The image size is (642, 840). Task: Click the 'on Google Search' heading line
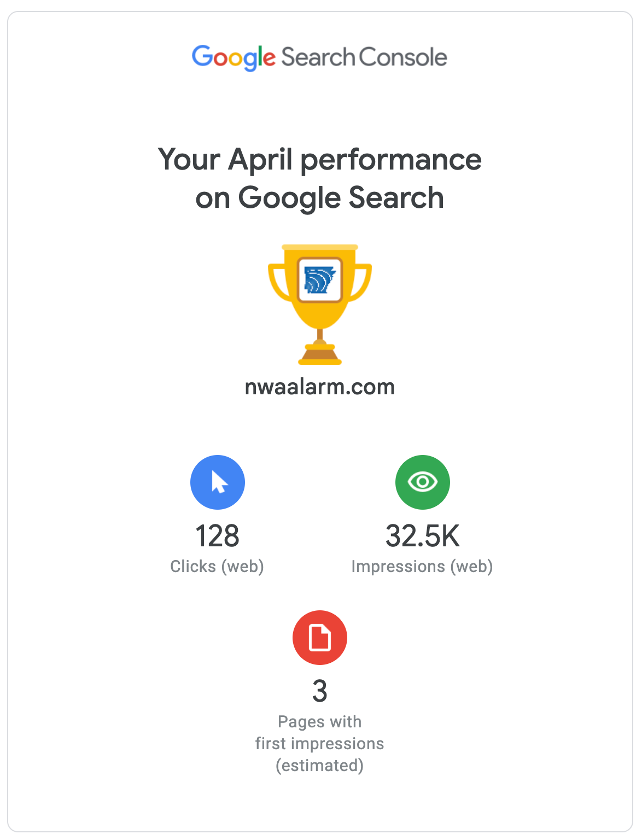click(x=320, y=197)
